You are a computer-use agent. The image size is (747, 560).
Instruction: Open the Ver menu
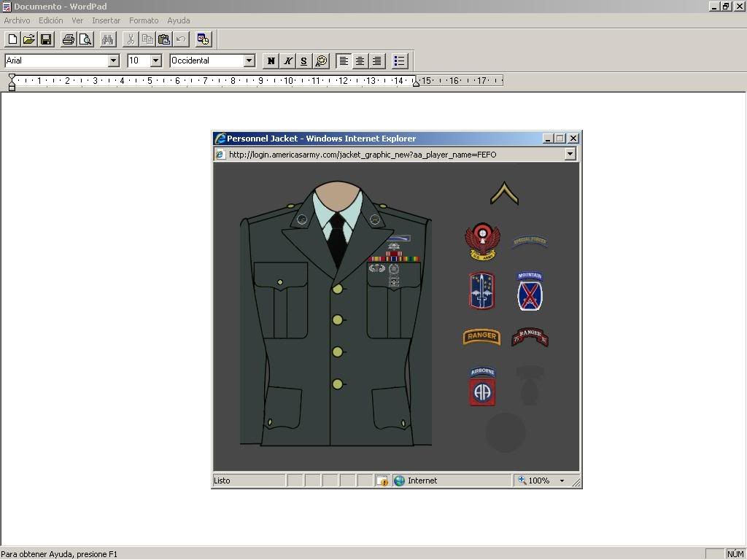click(77, 20)
